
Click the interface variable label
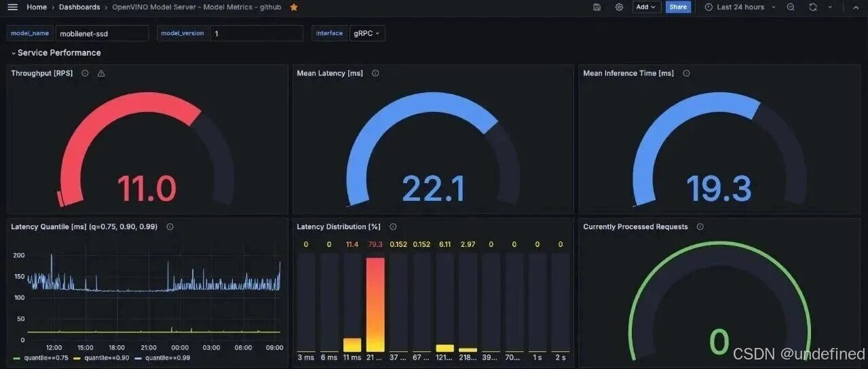329,33
